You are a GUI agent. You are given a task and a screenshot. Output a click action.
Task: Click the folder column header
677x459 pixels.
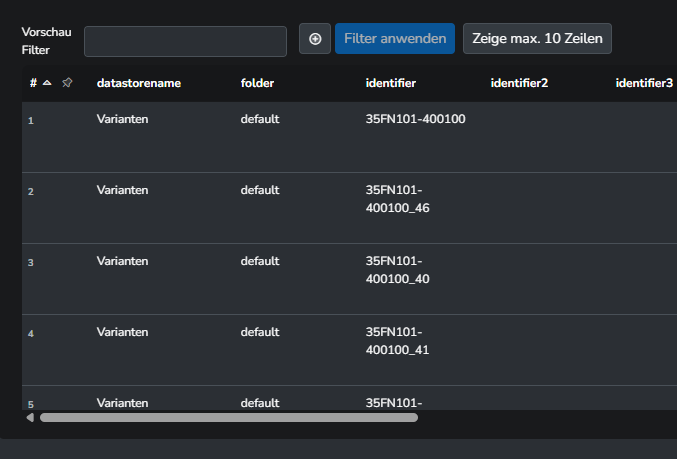[x=257, y=83]
